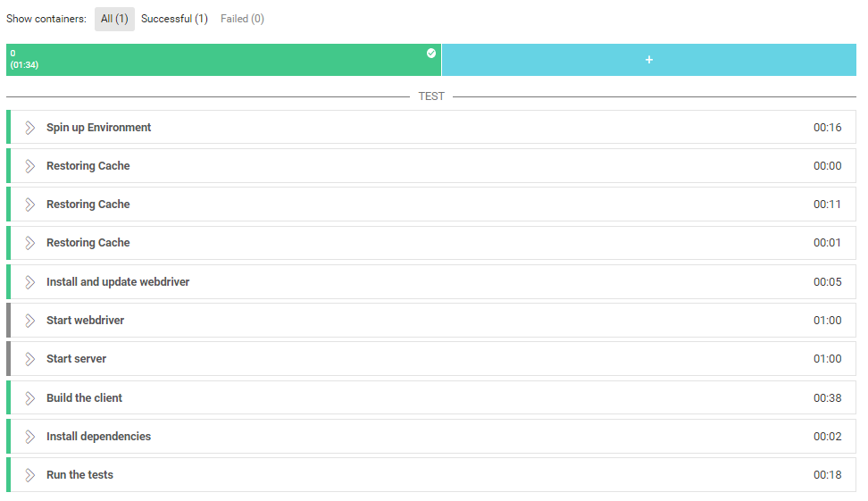Open the Build the client step title
The image size is (868, 501).
point(84,398)
